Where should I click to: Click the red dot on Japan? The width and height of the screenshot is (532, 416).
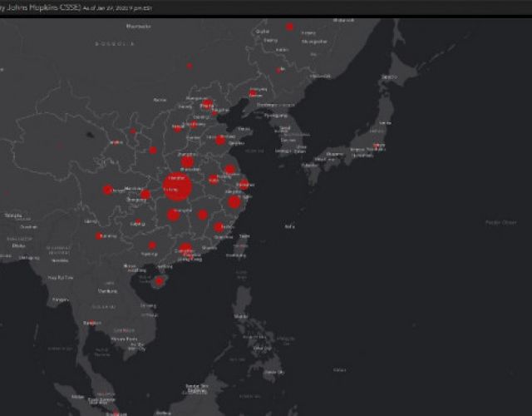(379, 146)
